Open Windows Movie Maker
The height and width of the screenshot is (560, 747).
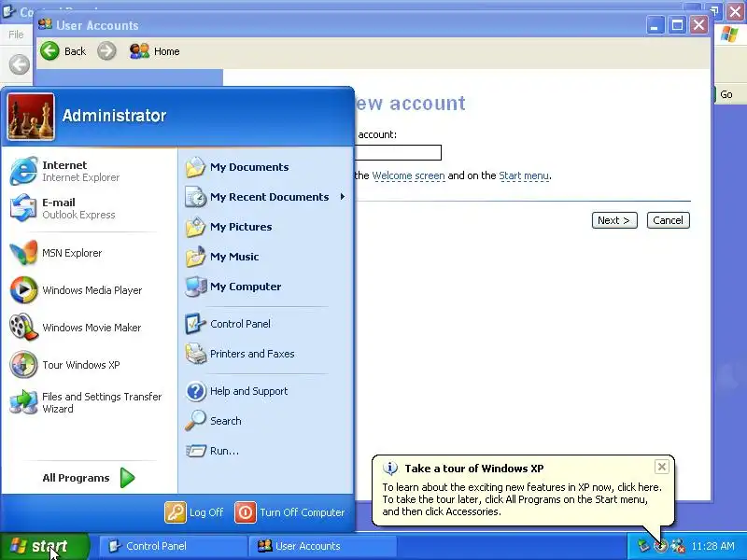click(89, 328)
